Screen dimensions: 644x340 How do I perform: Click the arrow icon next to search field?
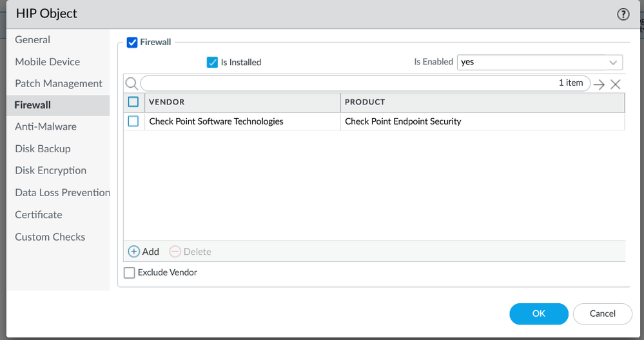[599, 84]
